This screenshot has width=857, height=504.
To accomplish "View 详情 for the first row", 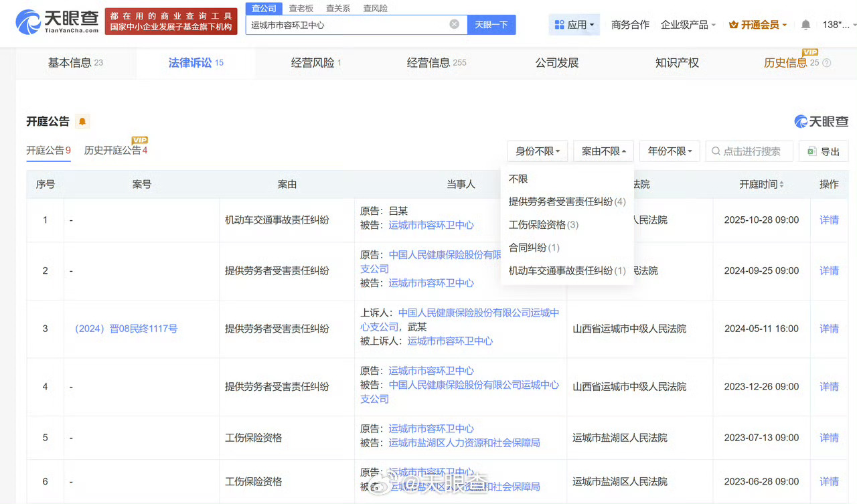I will coord(829,220).
